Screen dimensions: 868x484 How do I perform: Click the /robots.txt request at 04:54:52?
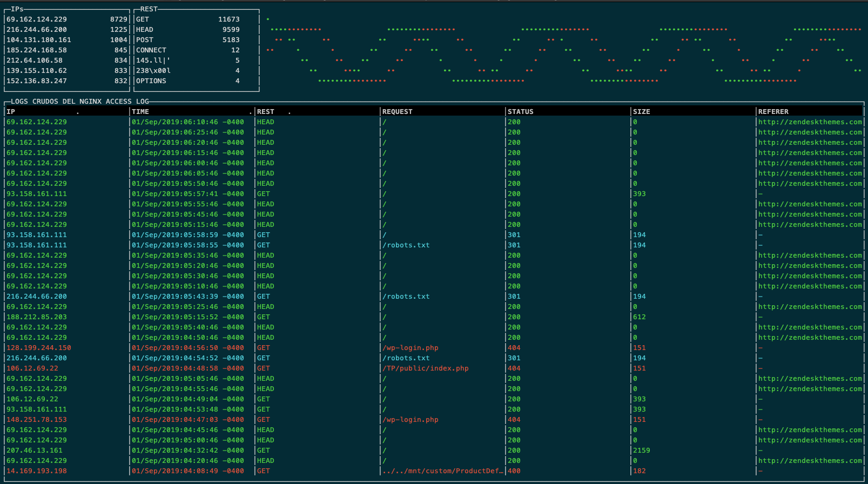click(x=406, y=358)
